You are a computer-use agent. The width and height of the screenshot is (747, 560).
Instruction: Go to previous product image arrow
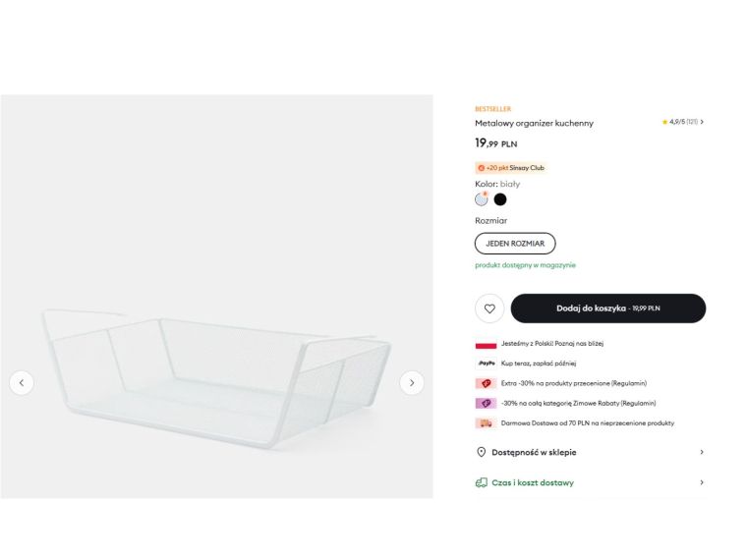click(x=22, y=383)
